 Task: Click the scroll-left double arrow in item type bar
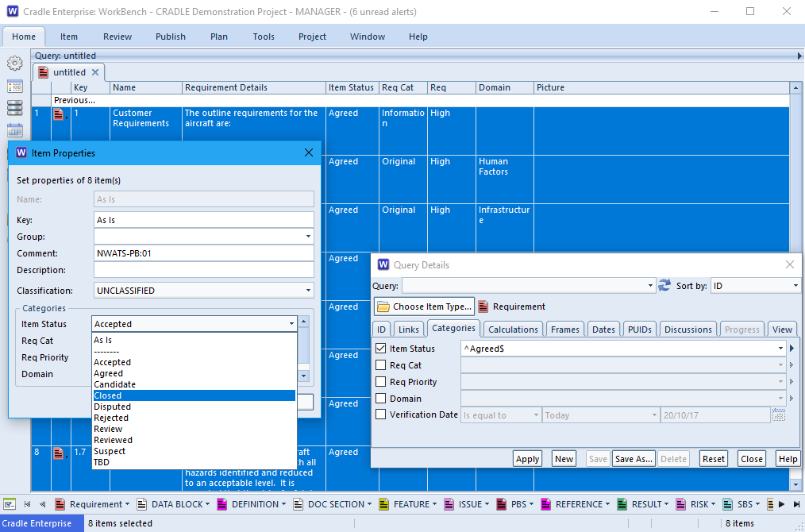point(43,504)
